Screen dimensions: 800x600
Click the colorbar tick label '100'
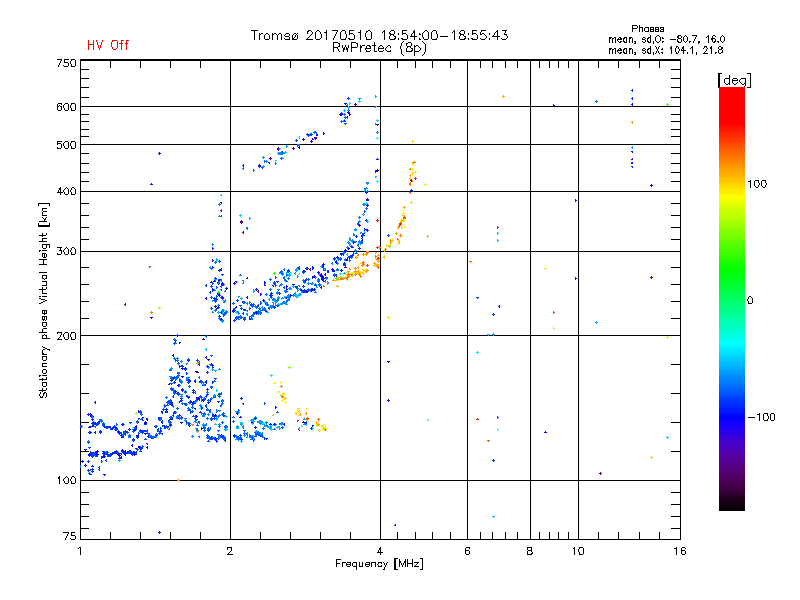tap(757, 184)
